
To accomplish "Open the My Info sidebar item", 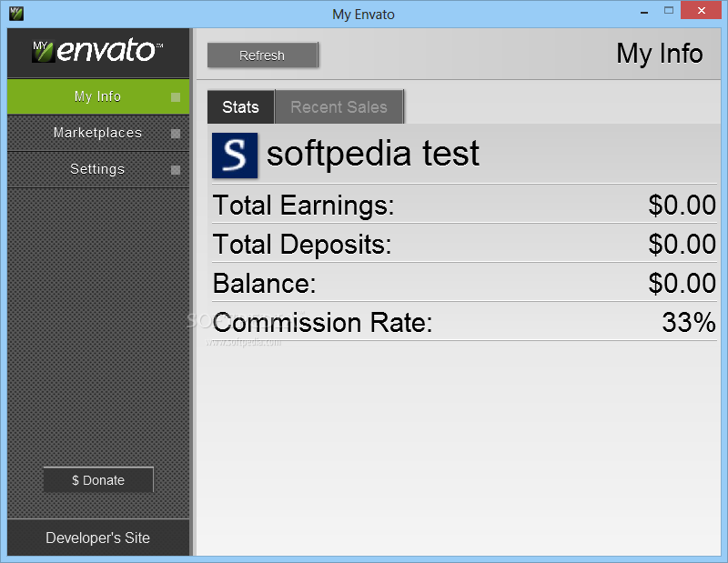I will [x=98, y=96].
